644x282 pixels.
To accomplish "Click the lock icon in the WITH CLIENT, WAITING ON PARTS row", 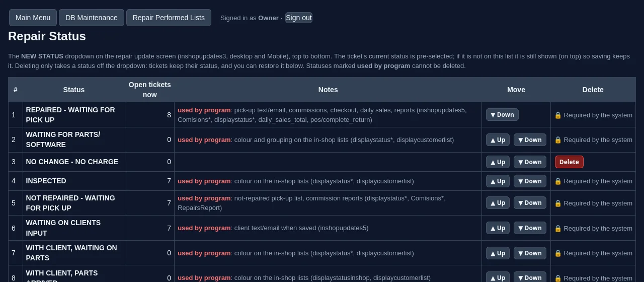I will click(557, 253).
